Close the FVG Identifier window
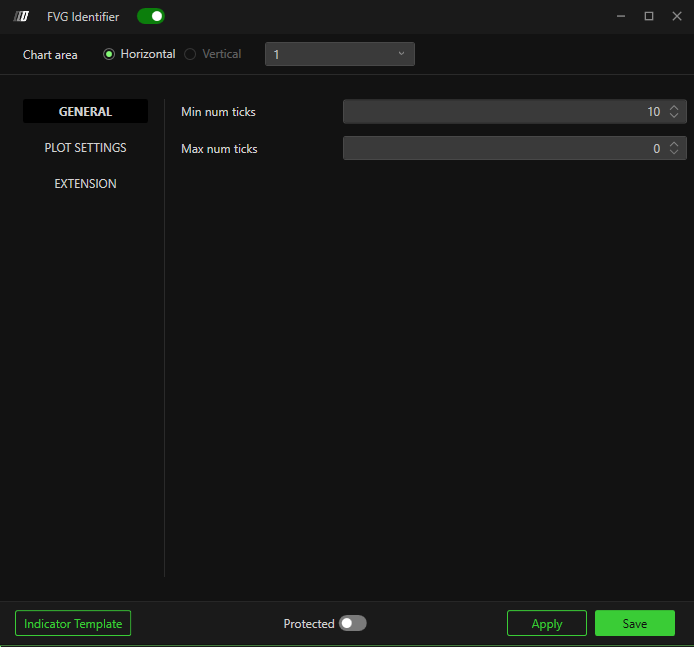This screenshot has height=647, width=694. click(675, 16)
